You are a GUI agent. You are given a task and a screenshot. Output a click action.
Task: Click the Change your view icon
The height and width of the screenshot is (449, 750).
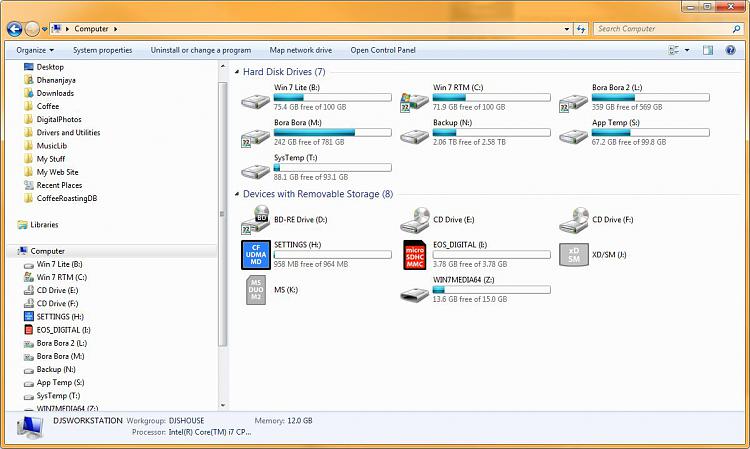coord(674,50)
